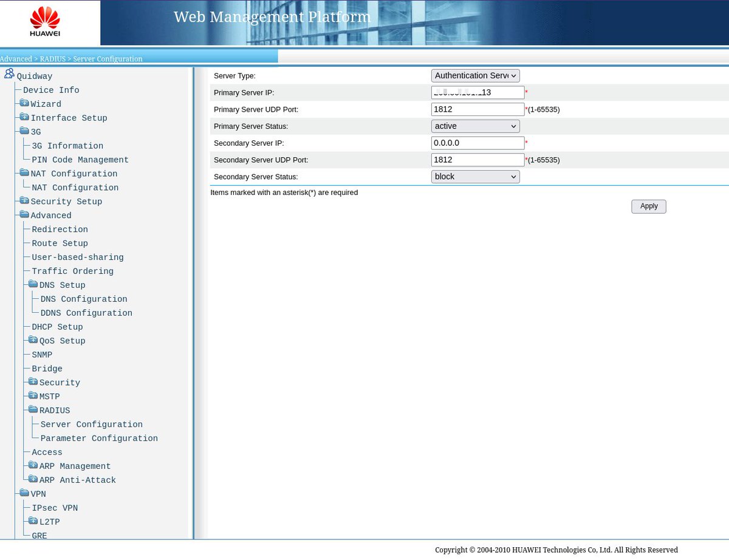
Task: Open DHCP Setup page
Action: 57,328
